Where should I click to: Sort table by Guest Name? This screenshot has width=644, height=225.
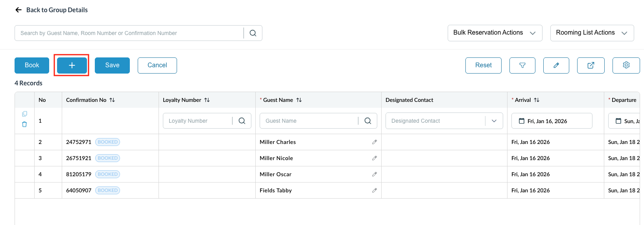[299, 100]
